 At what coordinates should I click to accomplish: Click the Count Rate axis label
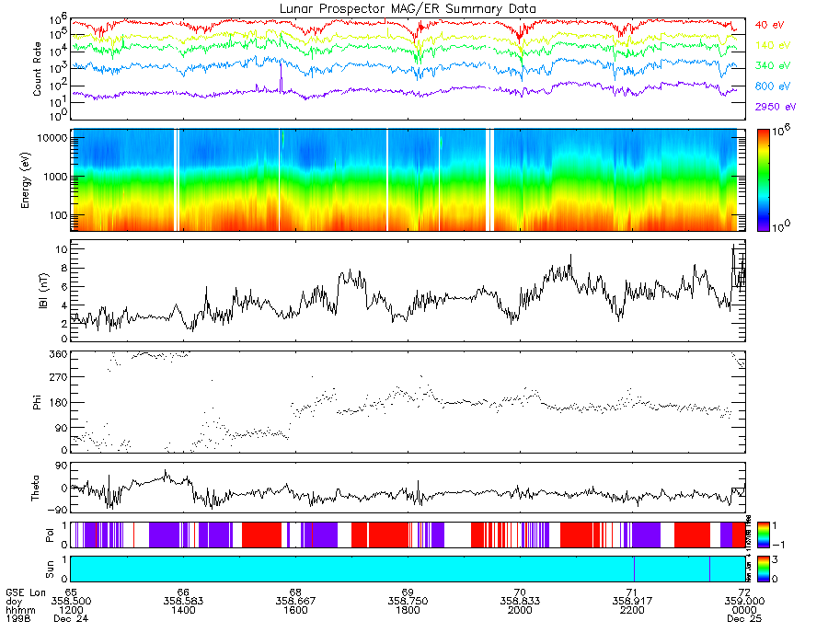tap(37, 69)
